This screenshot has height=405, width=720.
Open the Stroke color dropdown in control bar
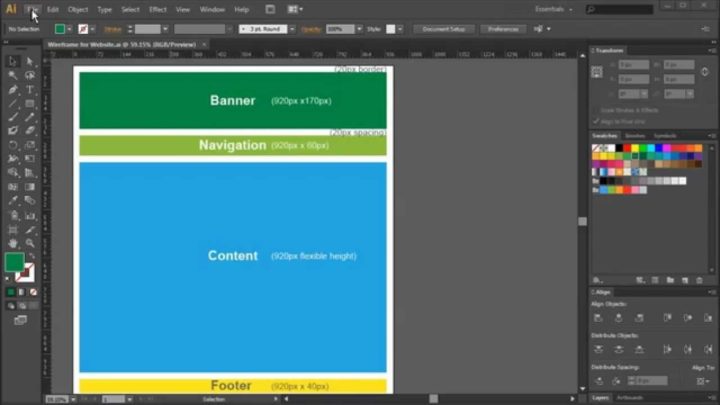[x=92, y=29]
